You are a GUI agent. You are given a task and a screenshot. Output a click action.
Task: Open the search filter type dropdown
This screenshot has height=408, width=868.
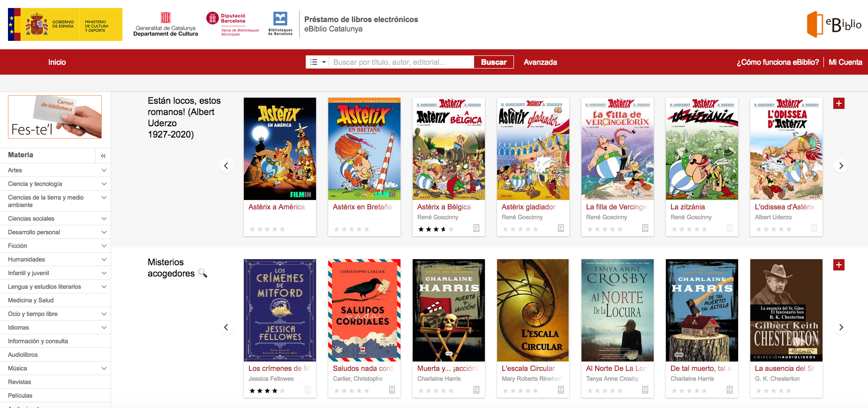pos(318,62)
